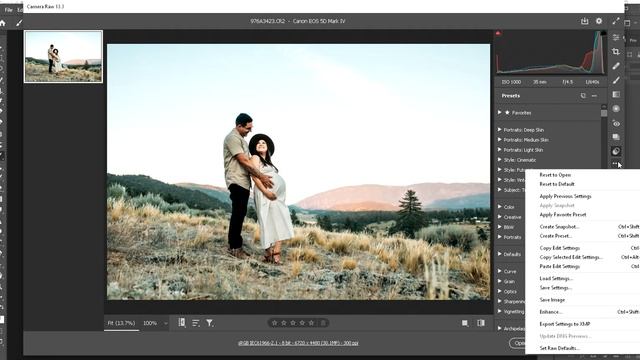Select the Radial Filter tool
Image resolution: width=640 pixels, height=360 pixels.
pyautogui.click(x=616, y=109)
